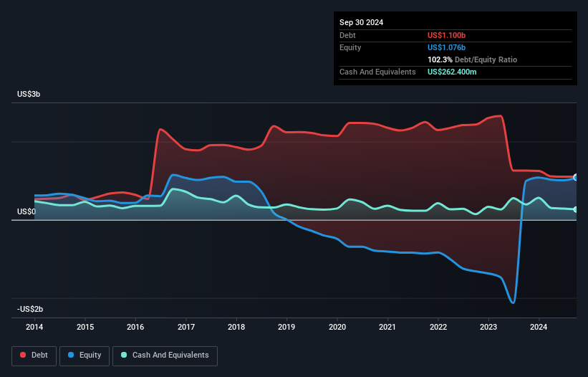Click the red Debt legend dot
The width and height of the screenshot is (588, 377).
click(23, 355)
